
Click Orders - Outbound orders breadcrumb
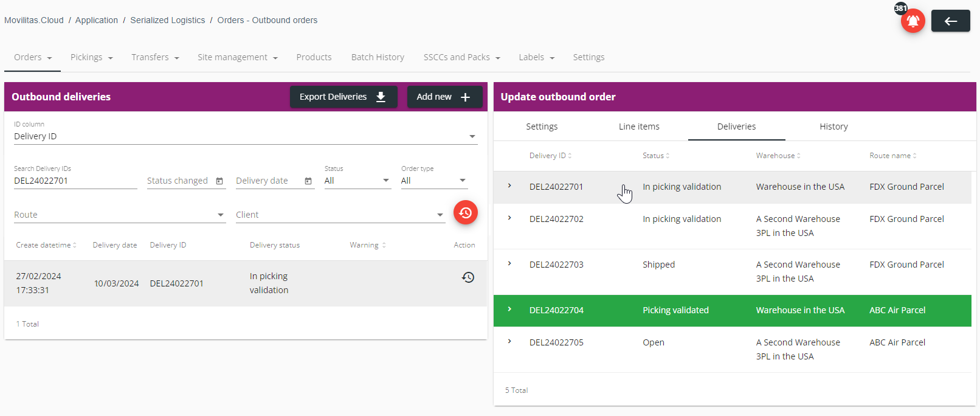267,20
